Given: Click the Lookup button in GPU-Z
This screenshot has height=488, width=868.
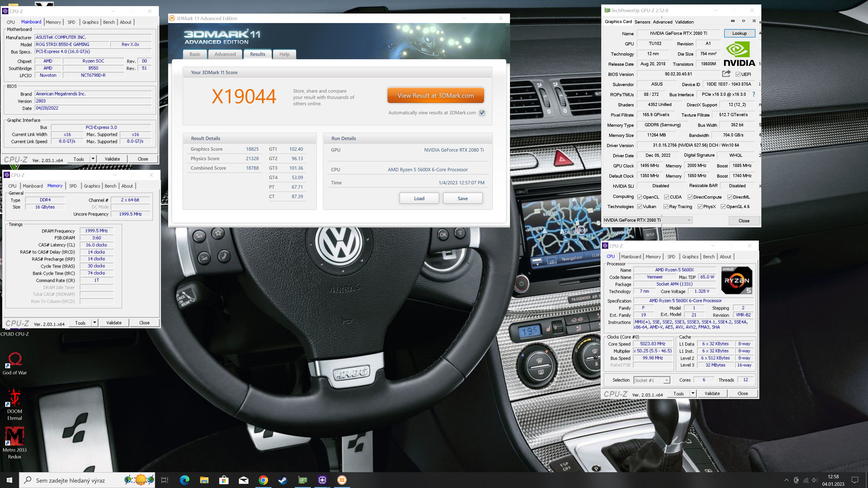Looking at the screenshot, I should [739, 33].
